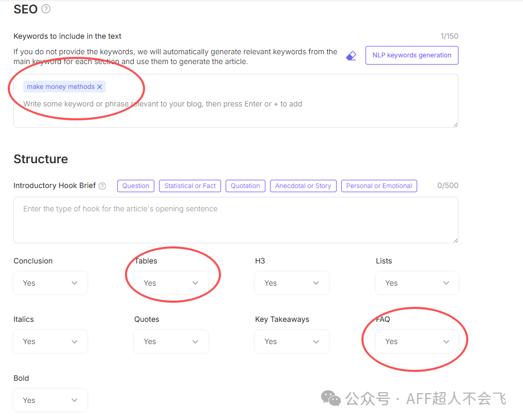
Task: Open the Conclusion dropdown
Action: tap(51, 283)
